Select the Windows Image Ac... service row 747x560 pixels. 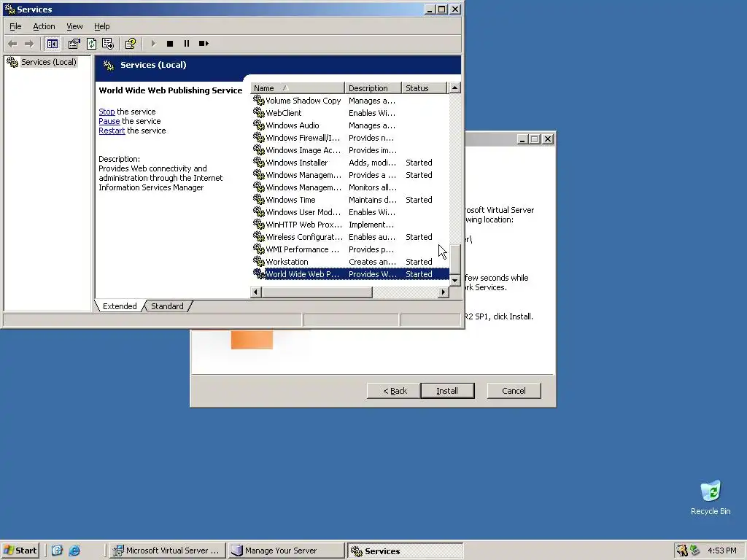pos(350,150)
